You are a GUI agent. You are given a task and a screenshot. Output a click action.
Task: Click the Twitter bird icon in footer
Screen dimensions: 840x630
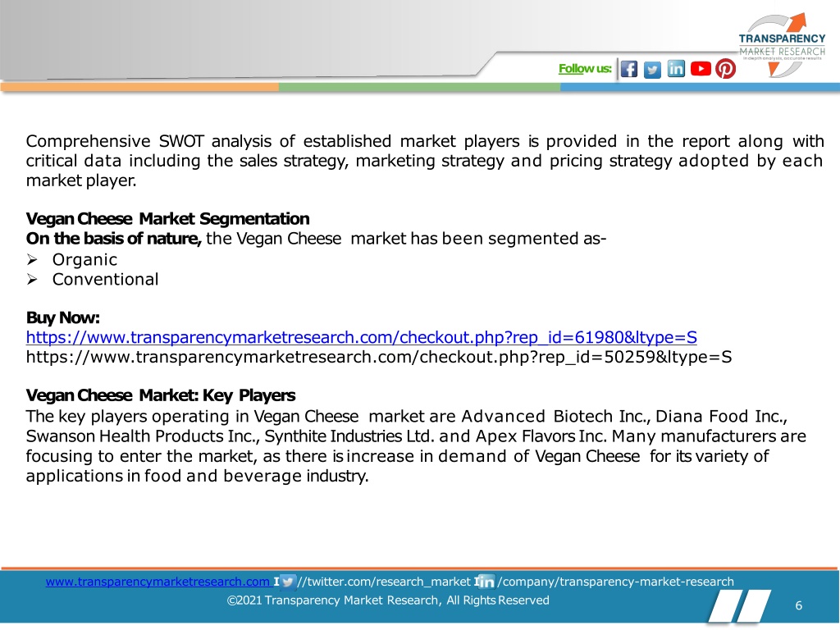click(288, 582)
